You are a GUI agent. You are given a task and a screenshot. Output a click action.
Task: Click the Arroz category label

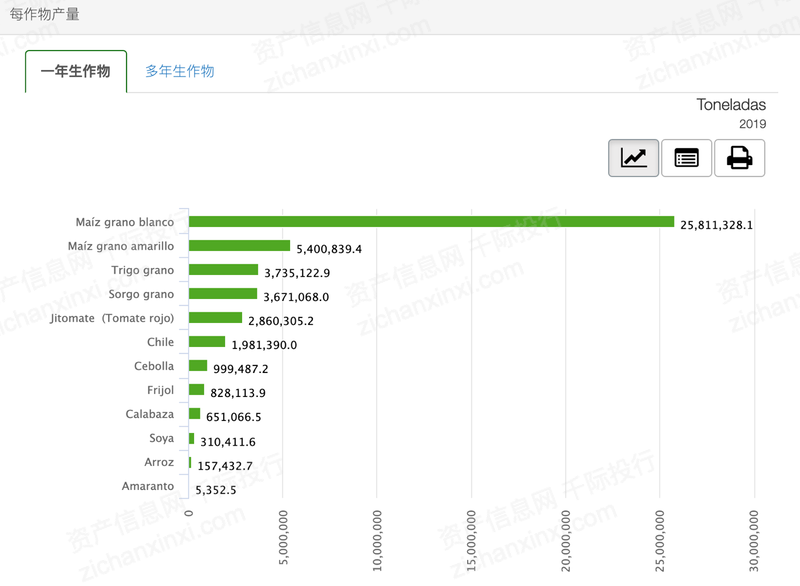[x=159, y=462]
